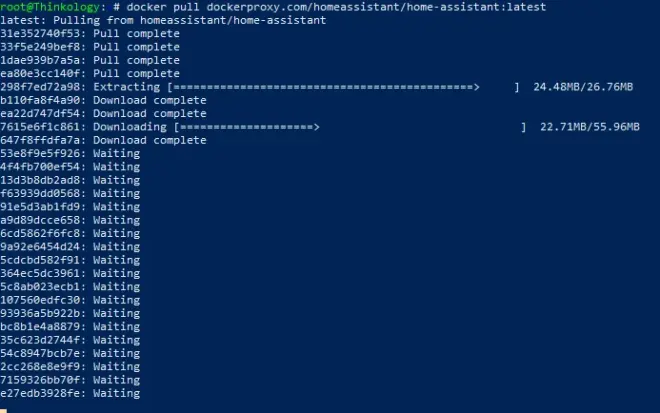Image resolution: width=660 pixels, height=413 pixels.
Task: Select layer ID 7159326bb70f
Action: (x=40, y=380)
